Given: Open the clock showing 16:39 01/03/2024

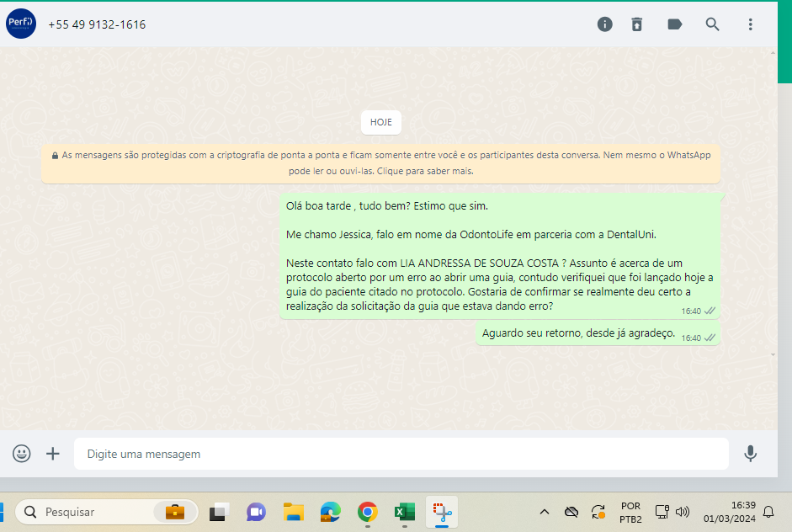Looking at the screenshot, I should tap(730, 512).
